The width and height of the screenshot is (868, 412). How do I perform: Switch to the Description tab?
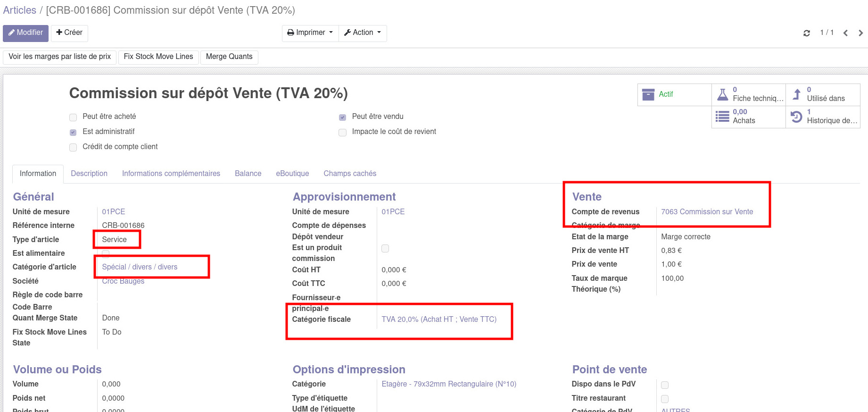89,174
